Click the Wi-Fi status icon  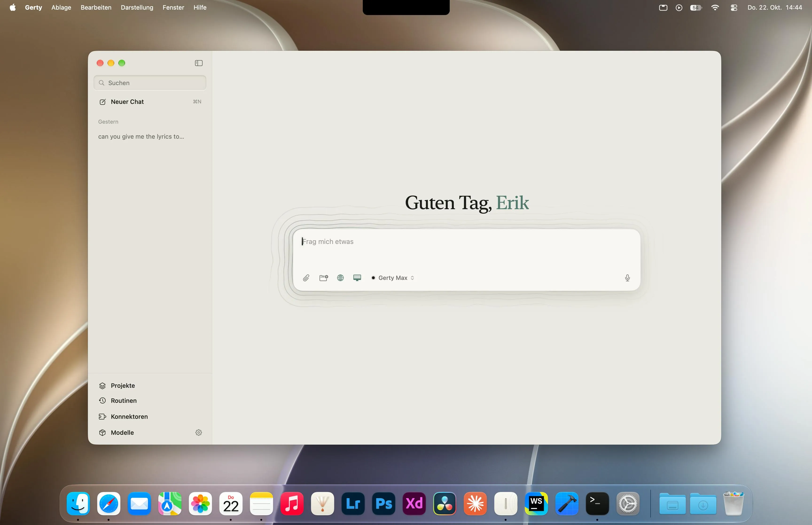click(715, 8)
